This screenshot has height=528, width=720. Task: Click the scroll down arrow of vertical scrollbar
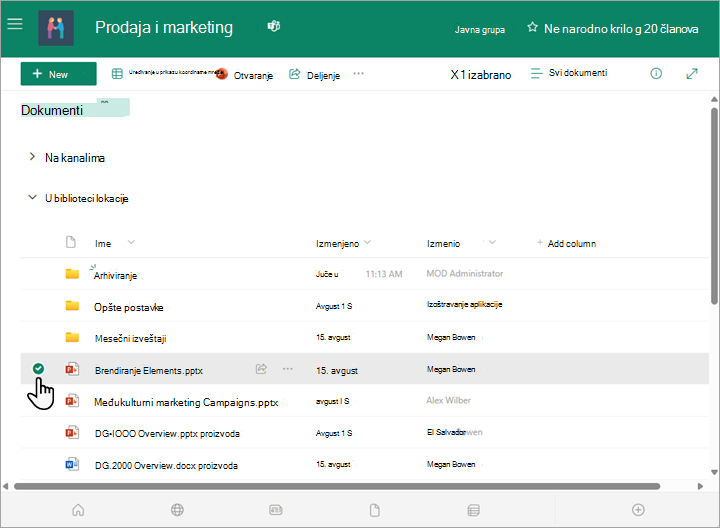click(714, 472)
